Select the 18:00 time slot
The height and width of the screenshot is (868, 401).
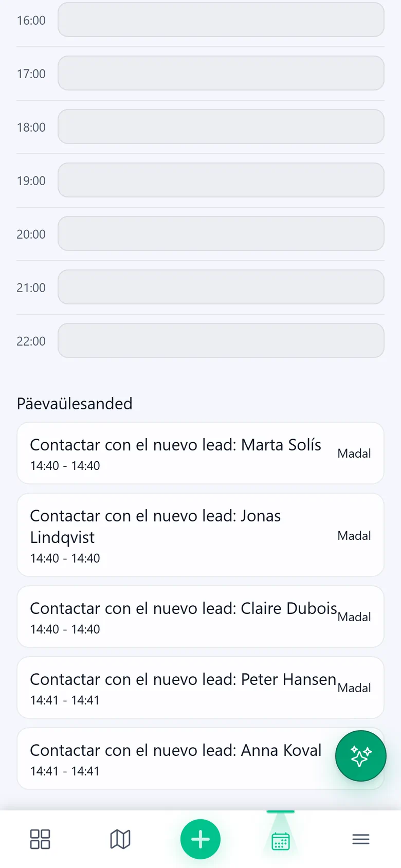tap(221, 126)
